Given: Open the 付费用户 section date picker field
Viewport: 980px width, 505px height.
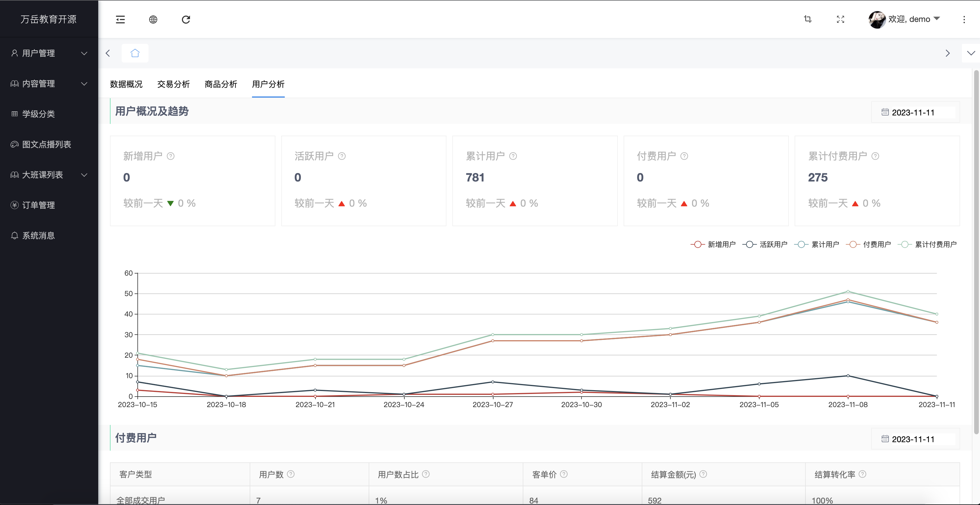Looking at the screenshot, I should [x=915, y=439].
